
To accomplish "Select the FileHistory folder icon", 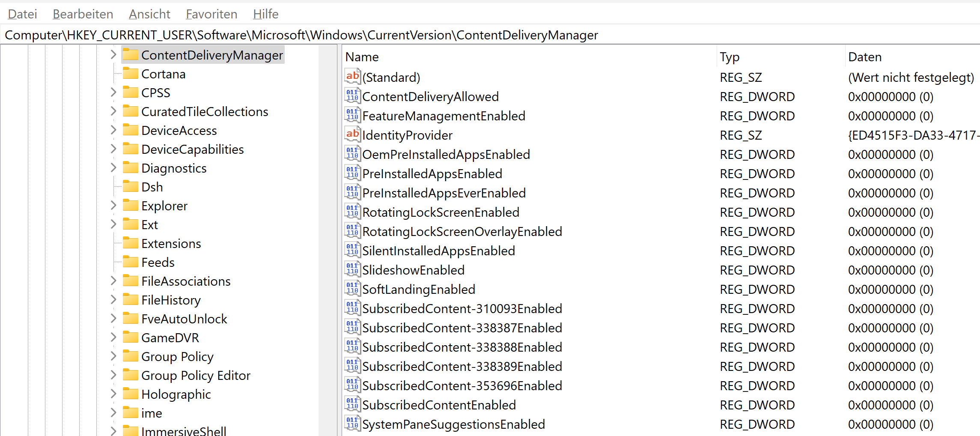I will tap(131, 300).
